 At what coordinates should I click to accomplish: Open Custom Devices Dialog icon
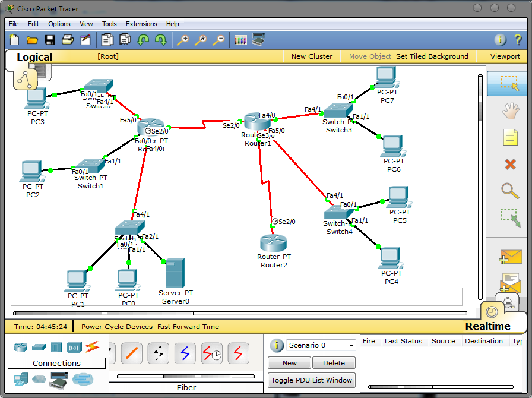258,40
